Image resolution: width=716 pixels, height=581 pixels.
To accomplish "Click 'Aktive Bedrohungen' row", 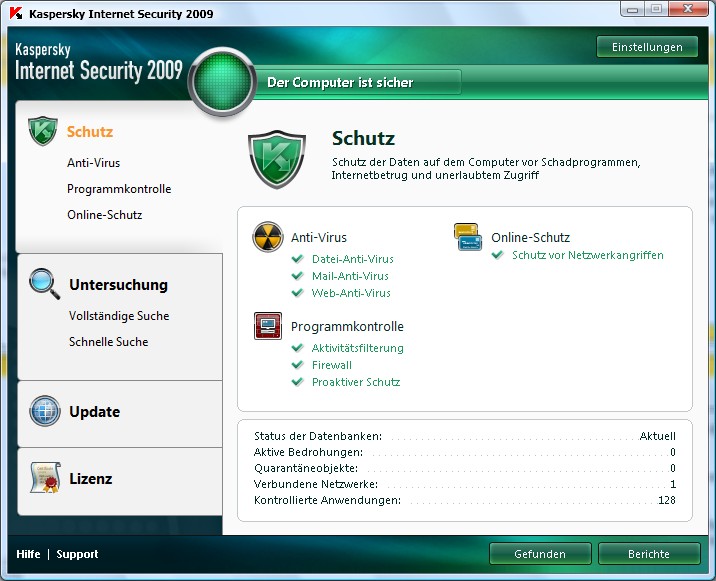I will [464, 452].
